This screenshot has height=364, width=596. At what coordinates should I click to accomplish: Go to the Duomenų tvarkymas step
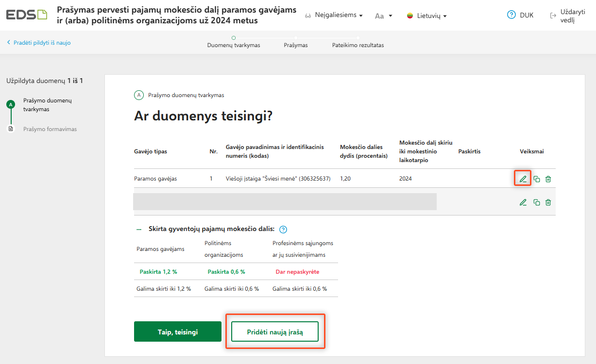[x=234, y=45]
